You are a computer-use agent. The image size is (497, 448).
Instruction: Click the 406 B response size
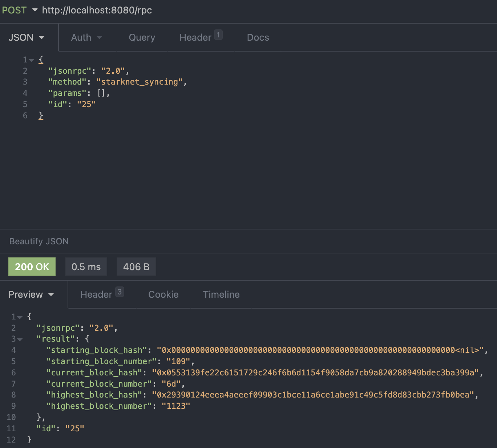[x=136, y=267]
